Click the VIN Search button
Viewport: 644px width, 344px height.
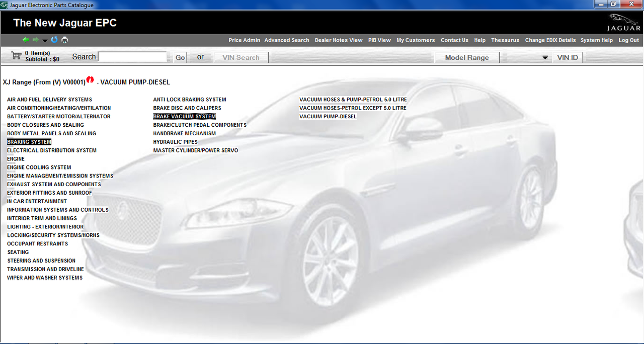[x=241, y=58]
